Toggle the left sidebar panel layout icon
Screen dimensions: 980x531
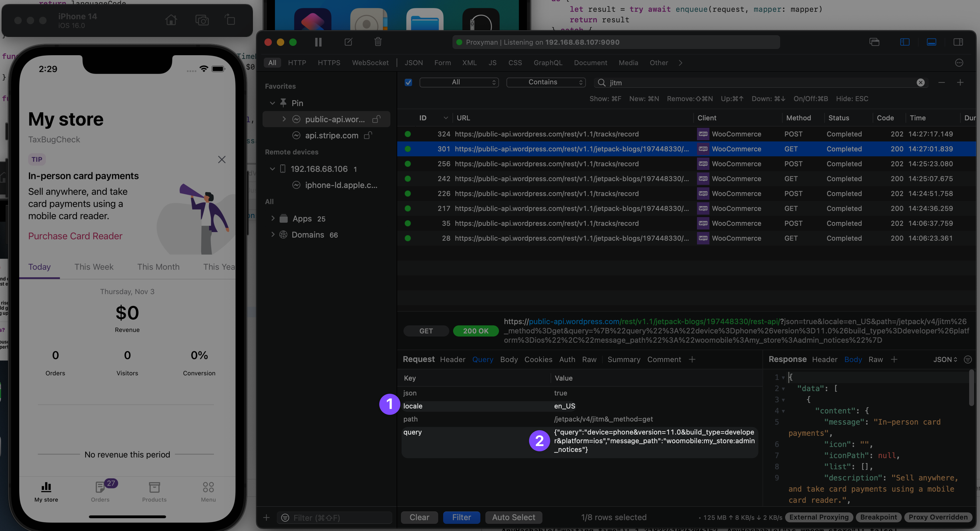pos(905,42)
